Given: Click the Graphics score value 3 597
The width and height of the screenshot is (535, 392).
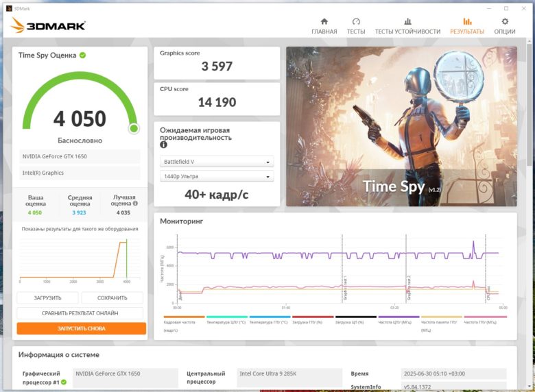Looking at the screenshot, I should pos(217,66).
